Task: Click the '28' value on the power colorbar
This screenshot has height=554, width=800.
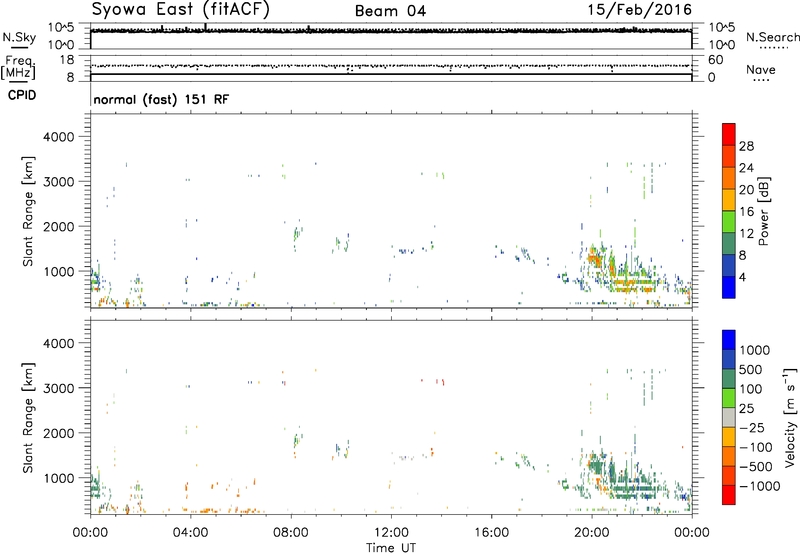Action: [x=746, y=146]
